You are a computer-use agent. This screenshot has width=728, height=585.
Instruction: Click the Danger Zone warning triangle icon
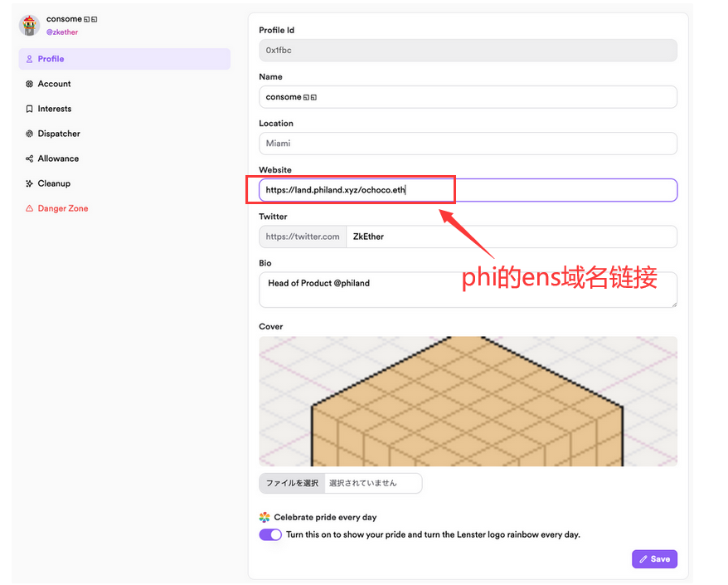pos(30,208)
